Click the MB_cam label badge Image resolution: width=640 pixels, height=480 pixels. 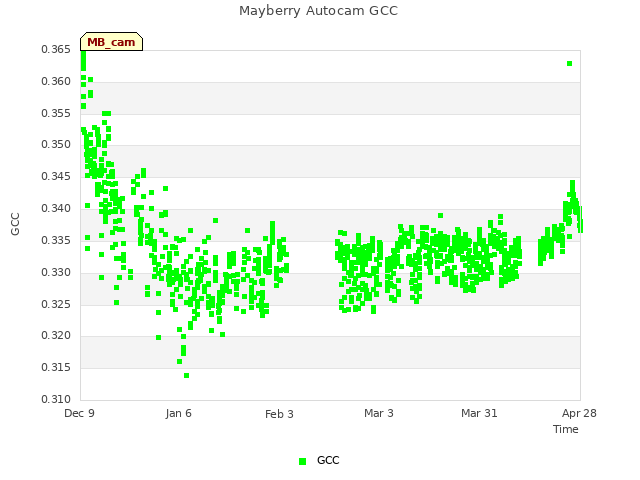(111, 42)
